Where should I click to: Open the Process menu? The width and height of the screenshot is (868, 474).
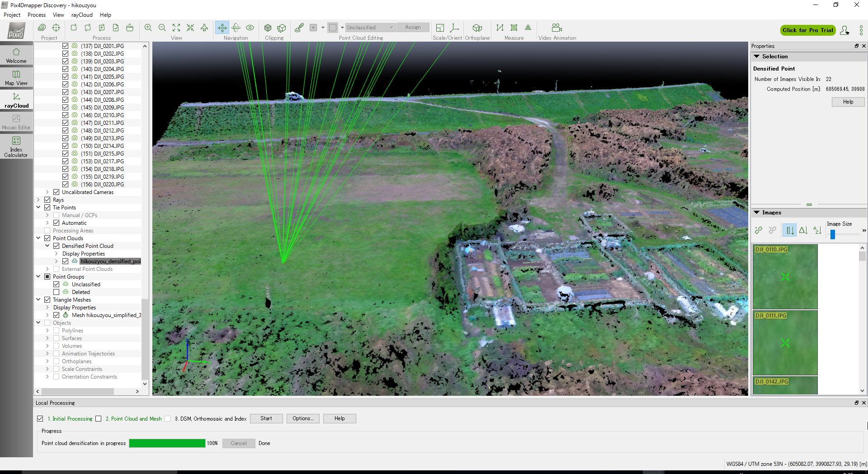37,15
